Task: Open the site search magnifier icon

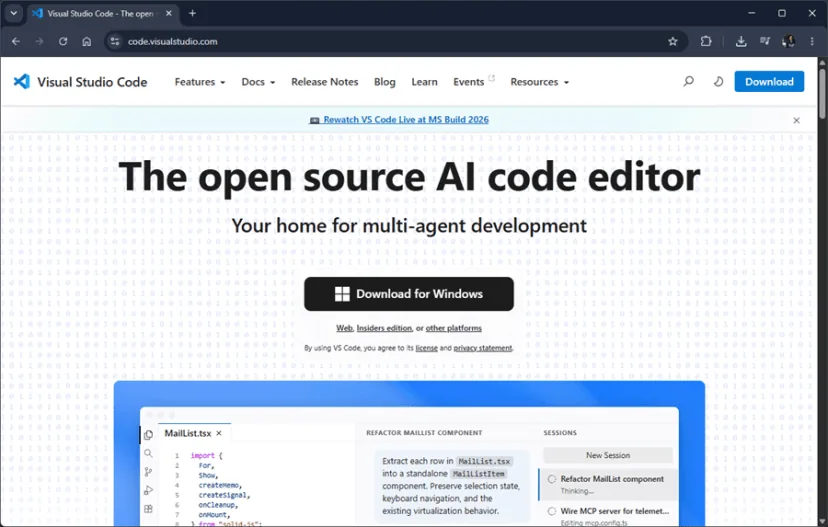Action: (688, 81)
